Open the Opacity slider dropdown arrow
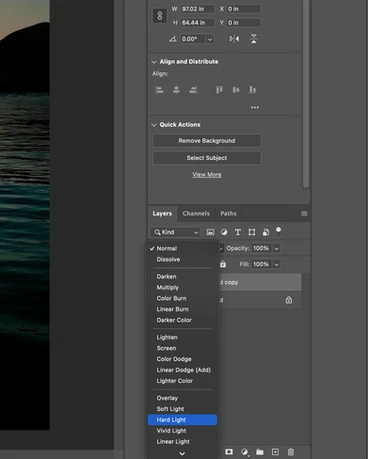The width and height of the screenshot is (368, 459). [276, 248]
